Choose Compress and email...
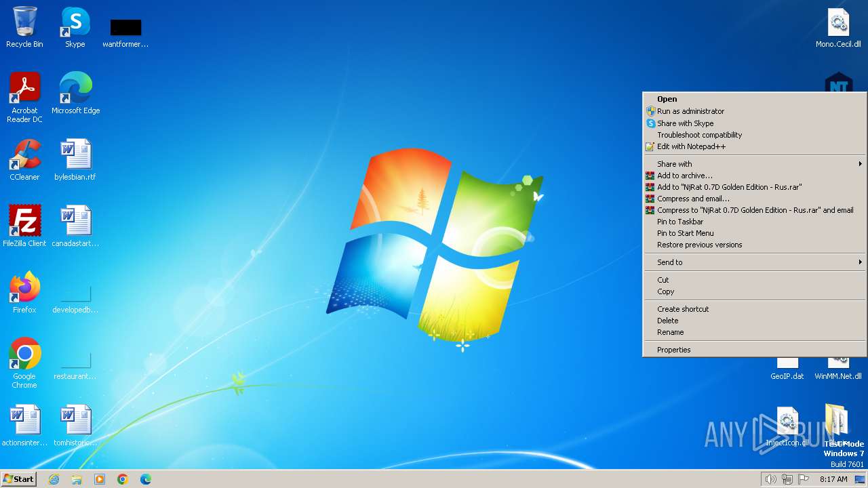The image size is (868, 488). [754, 199]
